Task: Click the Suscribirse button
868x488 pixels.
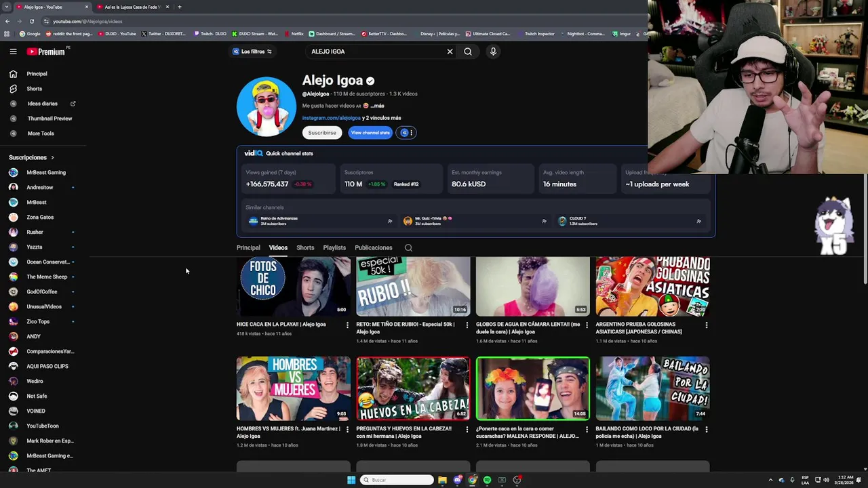Action: (322, 133)
